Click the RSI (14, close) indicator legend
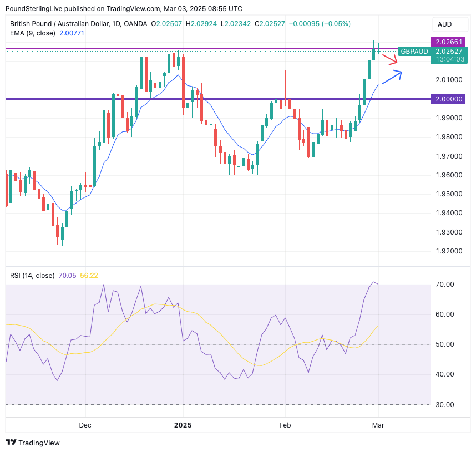The height and width of the screenshot is (452, 476). tap(32, 275)
